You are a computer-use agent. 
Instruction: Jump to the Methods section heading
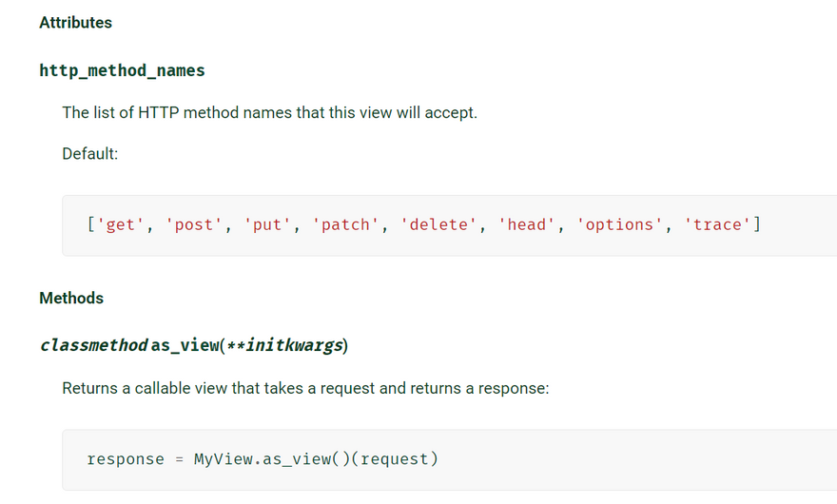pos(71,299)
